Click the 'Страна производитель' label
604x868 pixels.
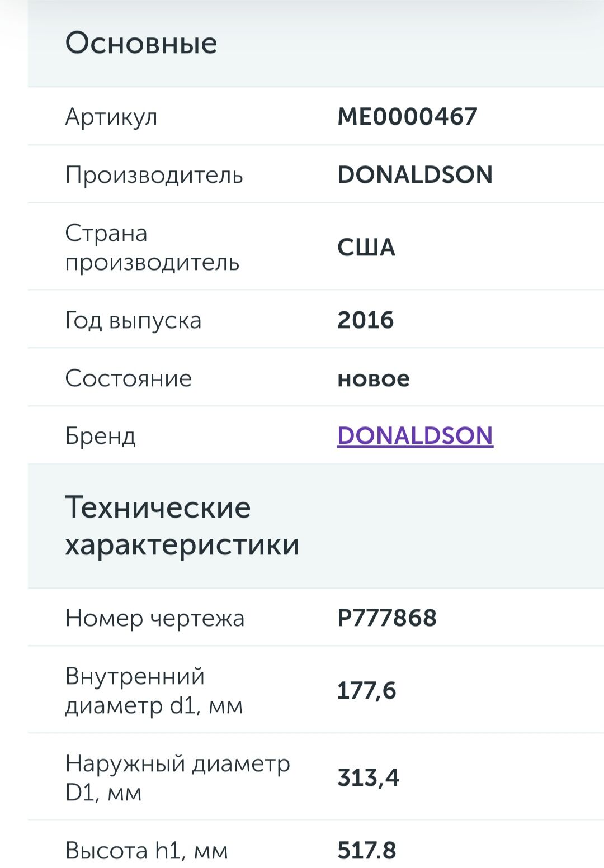coord(152,247)
